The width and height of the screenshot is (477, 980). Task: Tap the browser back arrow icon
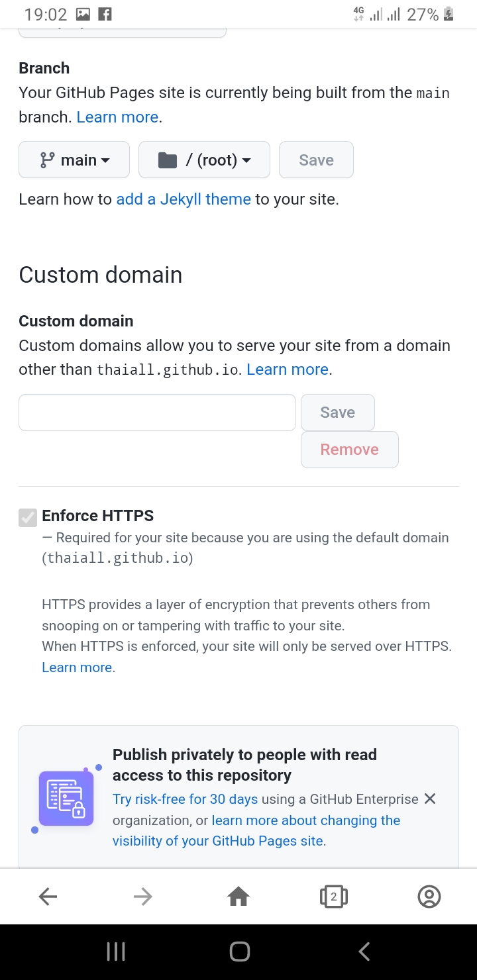click(48, 897)
